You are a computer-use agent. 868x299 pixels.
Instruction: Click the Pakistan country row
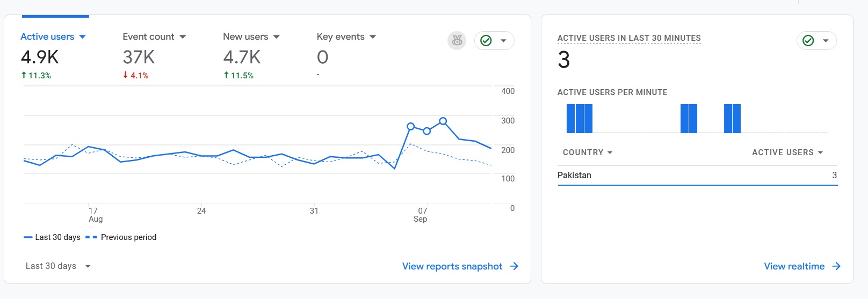697,176
